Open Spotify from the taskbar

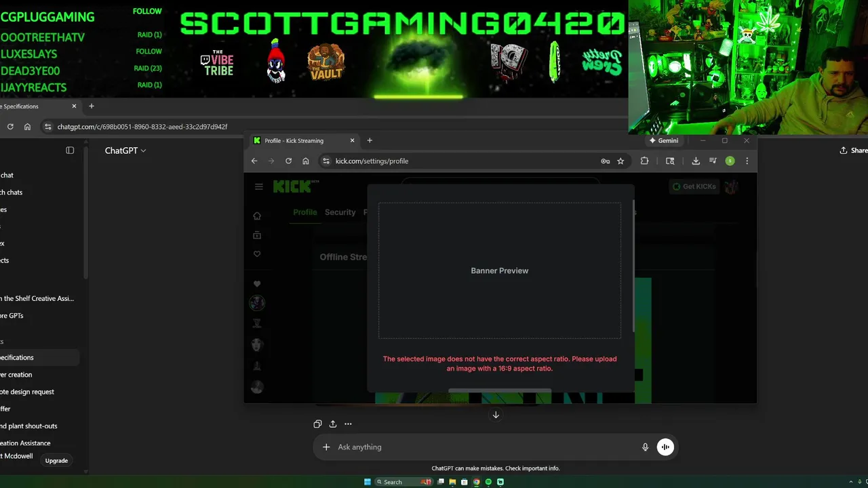tap(488, 482)
